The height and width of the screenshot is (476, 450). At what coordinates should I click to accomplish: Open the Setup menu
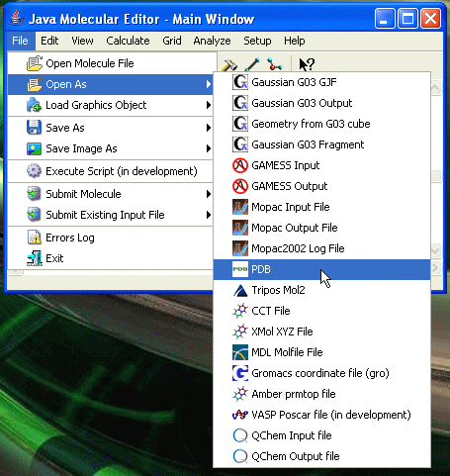pyautogui.click(x=257, y=41)
